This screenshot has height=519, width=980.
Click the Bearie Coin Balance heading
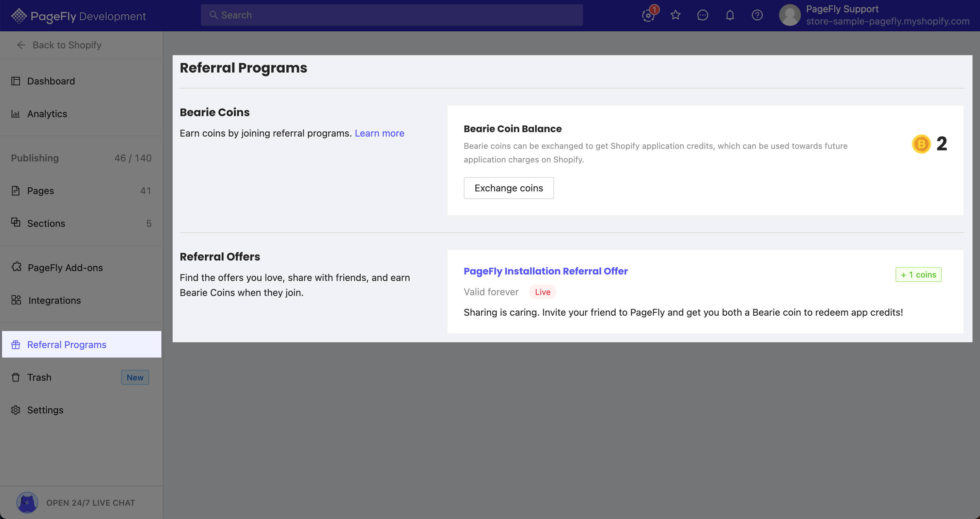512,129
